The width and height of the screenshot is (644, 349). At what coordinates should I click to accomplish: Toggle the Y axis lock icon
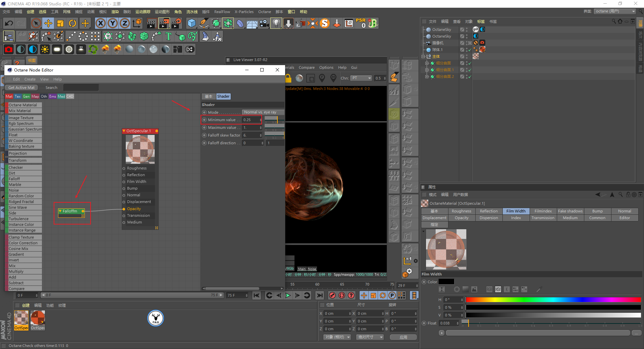113,23
